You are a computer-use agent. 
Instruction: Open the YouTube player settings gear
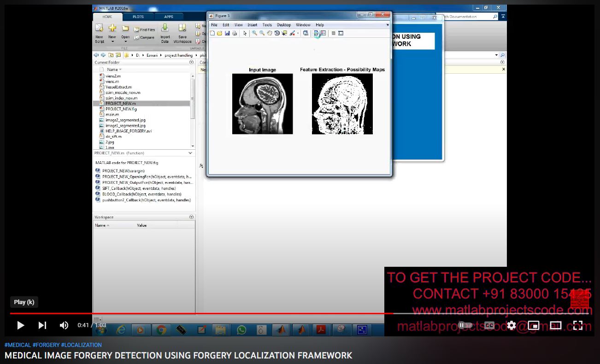(512, 325)
